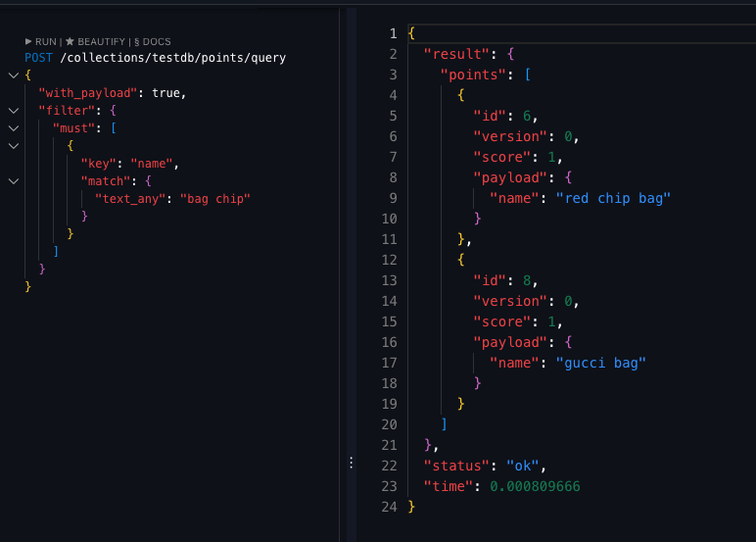Collapse the "filter" object block
Image resolution: width=756 pixels, height=542 pixels.
13,111
